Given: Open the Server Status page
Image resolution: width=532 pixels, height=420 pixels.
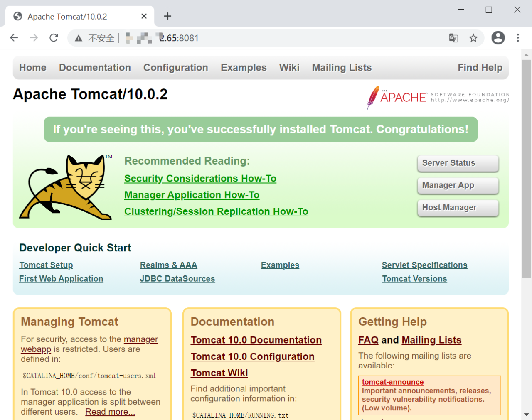Looking at the screenshot, I should point(458,163).
